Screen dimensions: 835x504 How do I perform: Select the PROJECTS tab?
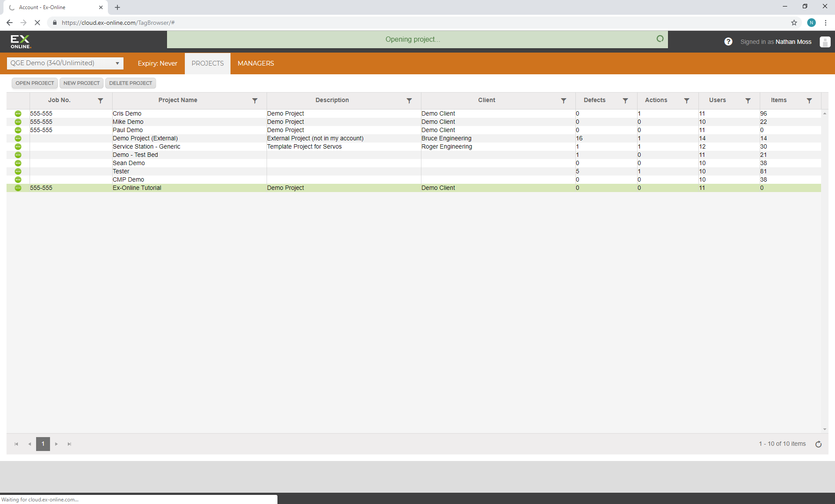207,63
